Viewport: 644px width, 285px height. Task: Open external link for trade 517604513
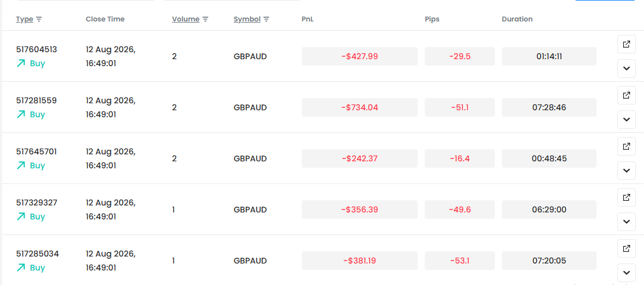(627, 44)
